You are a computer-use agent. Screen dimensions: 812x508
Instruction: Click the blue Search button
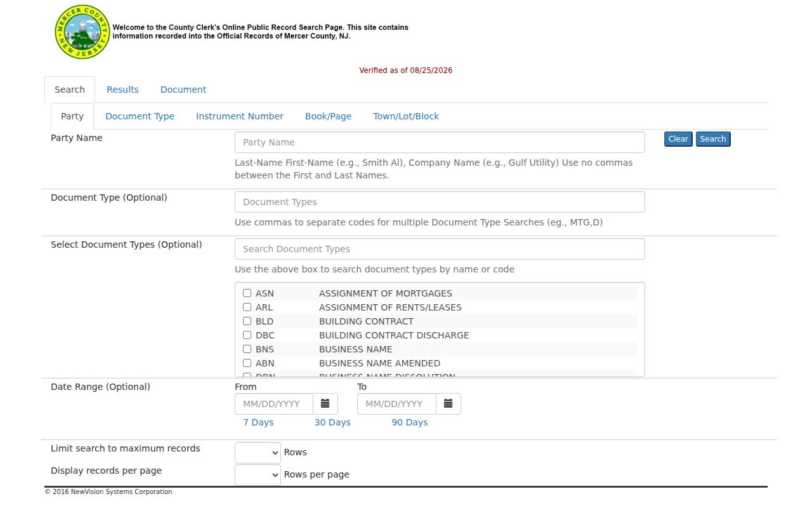[713, 139]
